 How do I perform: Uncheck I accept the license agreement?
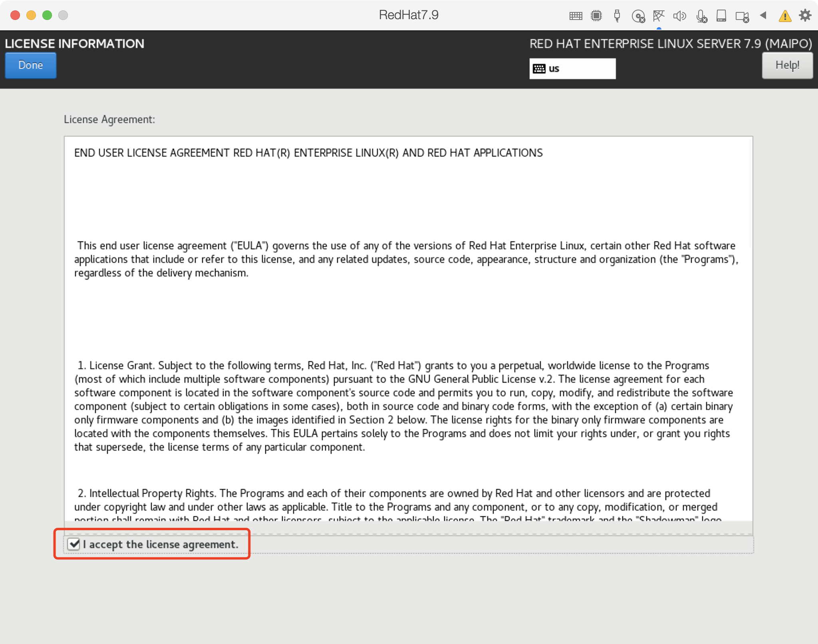pos(74,544)
